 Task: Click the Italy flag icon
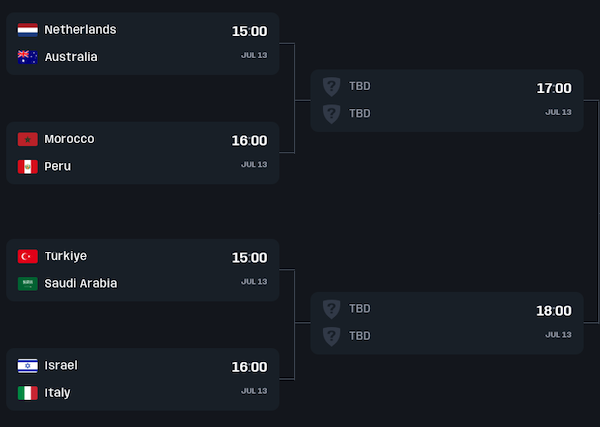pyautogui.click(x=27, y=392)
